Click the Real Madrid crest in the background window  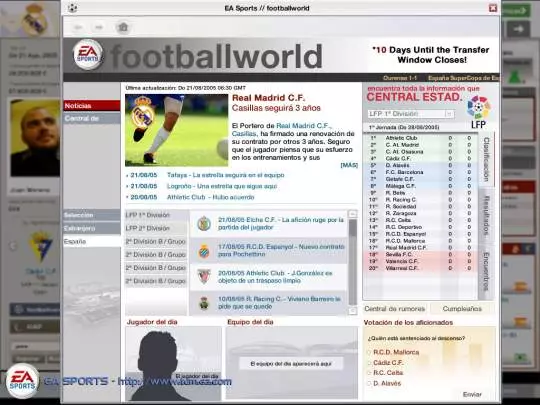[34, 19]
